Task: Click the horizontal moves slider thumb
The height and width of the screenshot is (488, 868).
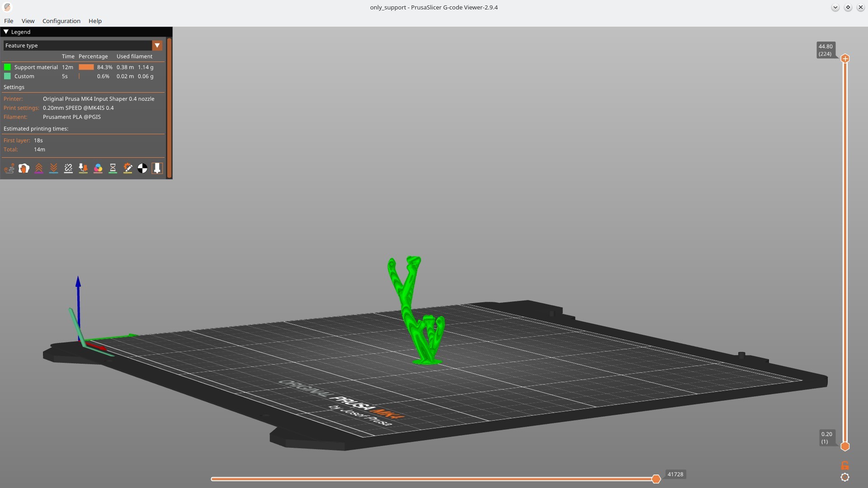Action: point(656,479)
